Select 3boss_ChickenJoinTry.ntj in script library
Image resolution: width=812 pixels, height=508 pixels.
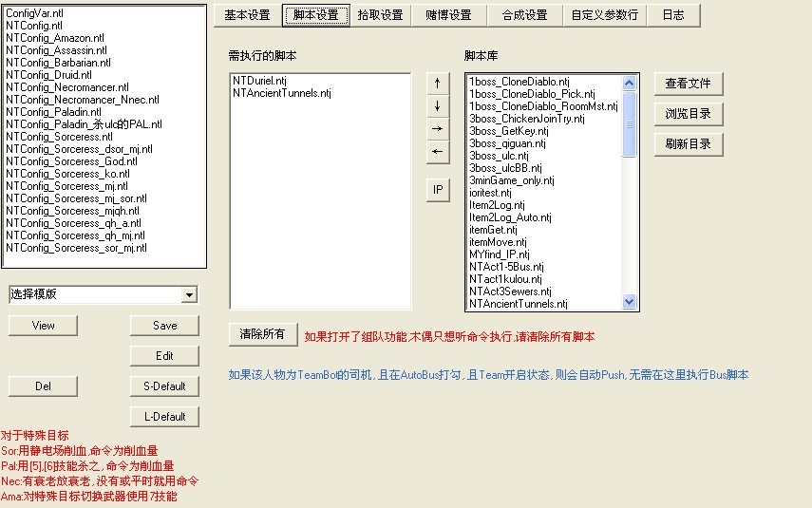coord(527,119)
